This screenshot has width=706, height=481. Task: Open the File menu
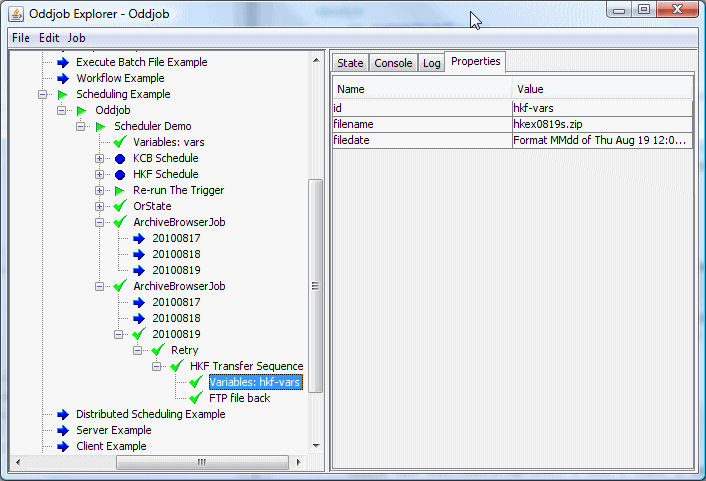(21, 38)
